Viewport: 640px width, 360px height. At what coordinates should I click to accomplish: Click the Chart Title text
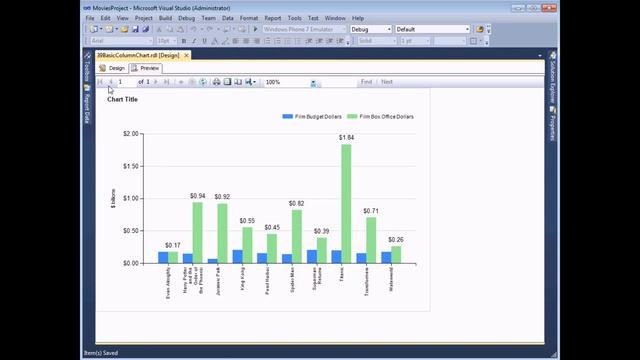click(122, 99)
